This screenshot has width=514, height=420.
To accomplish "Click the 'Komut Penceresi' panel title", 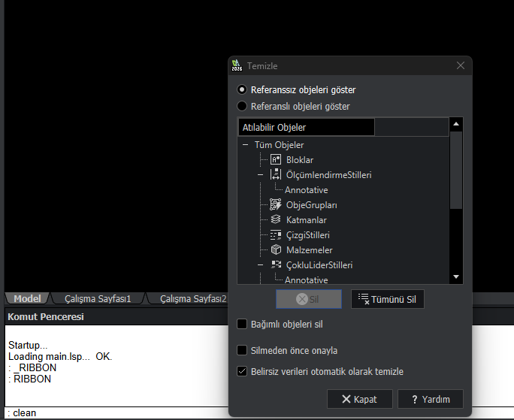I will tap(46, 317).
